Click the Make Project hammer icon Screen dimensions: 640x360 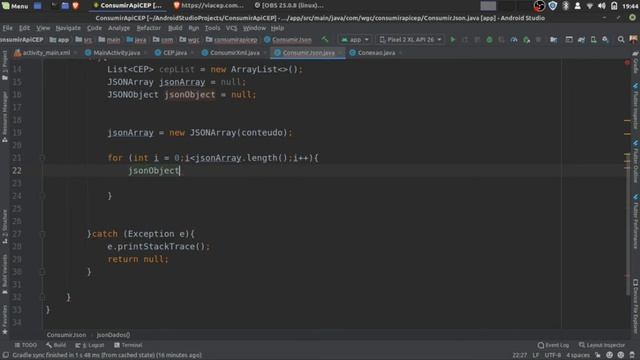325,40
